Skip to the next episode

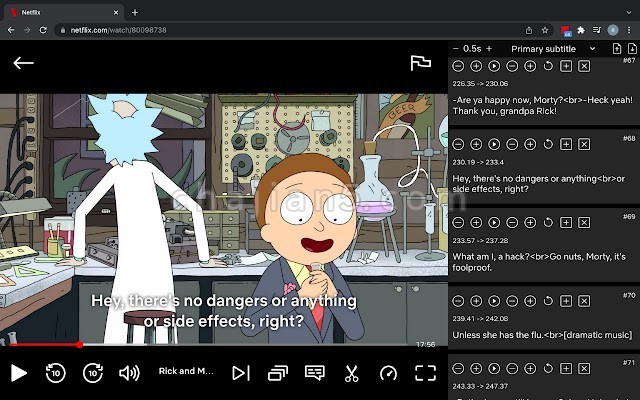[x=241, y=373]
